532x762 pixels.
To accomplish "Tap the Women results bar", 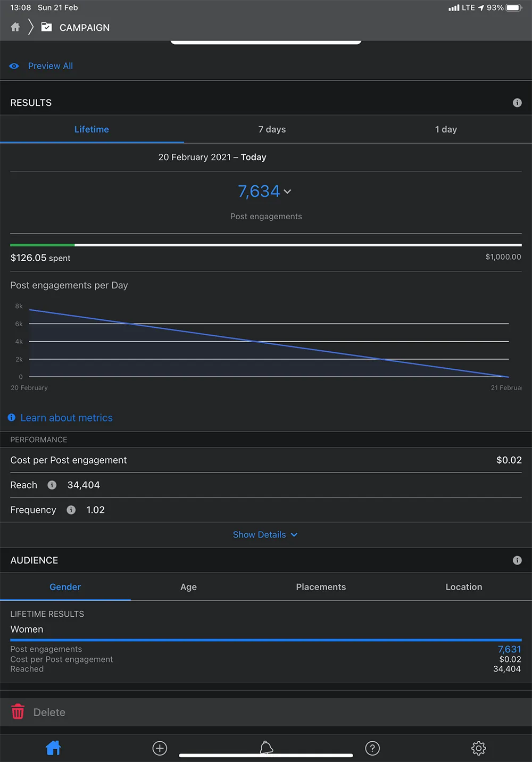I will [266, 640].
